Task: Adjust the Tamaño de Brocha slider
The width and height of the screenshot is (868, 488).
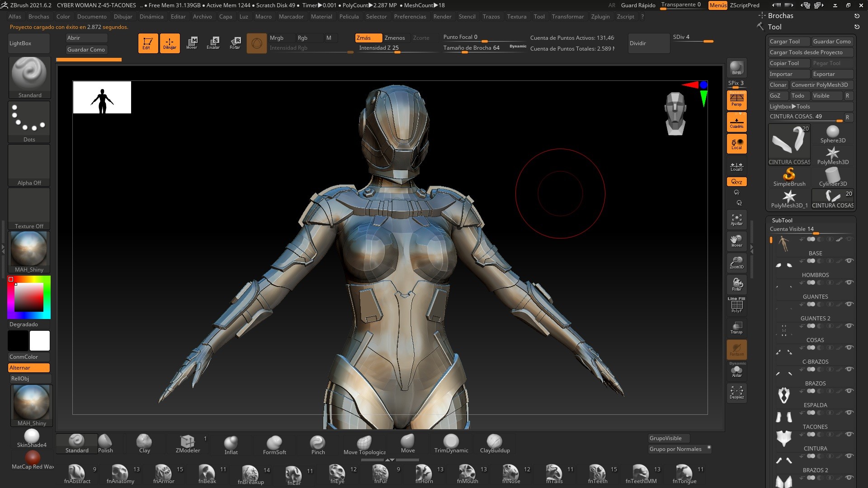Action: coord(484,48)
